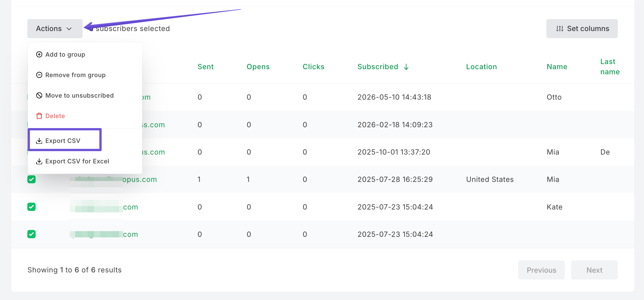Click the Opens value 1 in opus.com row
This screenshot has height=300, width=644.
pos(248,179)
